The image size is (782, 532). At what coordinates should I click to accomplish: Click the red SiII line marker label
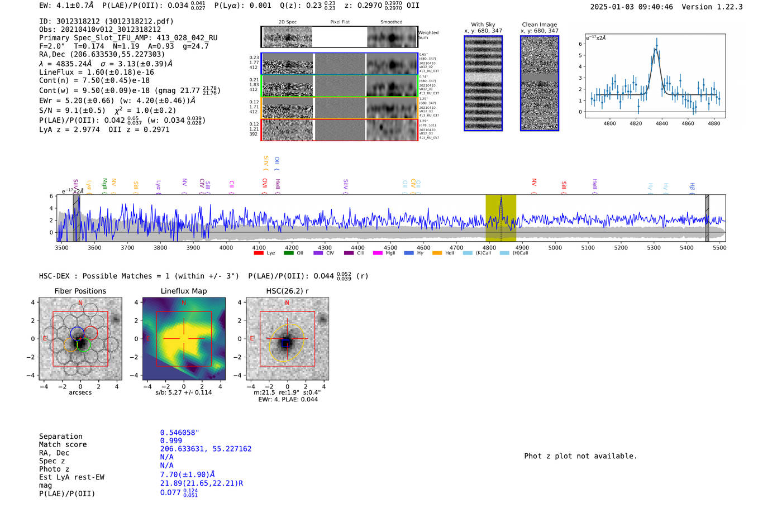coord(564,186)
